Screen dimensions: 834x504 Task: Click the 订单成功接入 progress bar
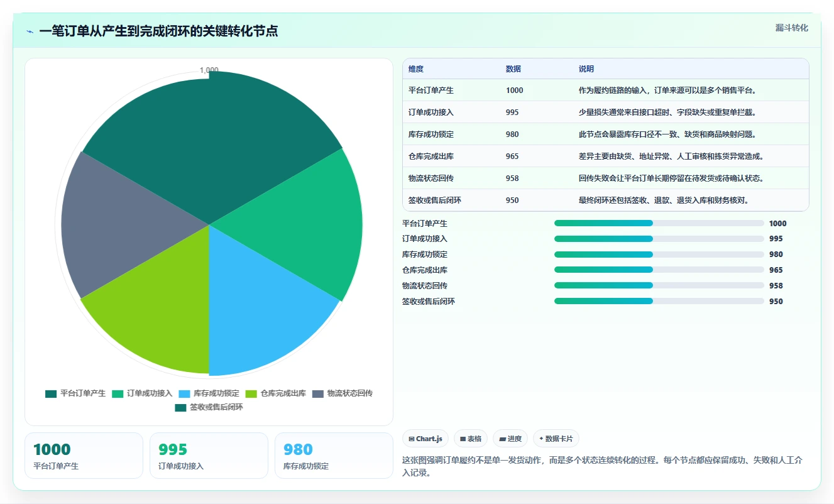tap(659, 239)
